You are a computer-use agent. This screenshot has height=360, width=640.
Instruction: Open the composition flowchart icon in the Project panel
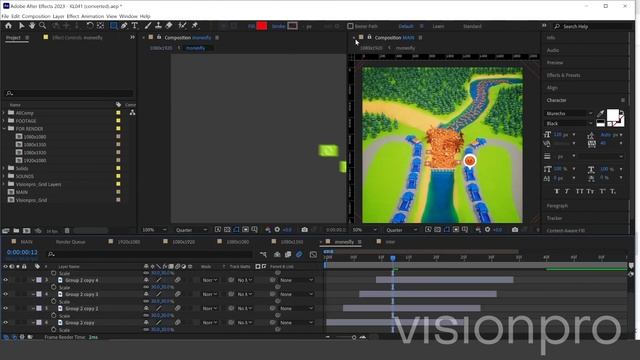132,113
